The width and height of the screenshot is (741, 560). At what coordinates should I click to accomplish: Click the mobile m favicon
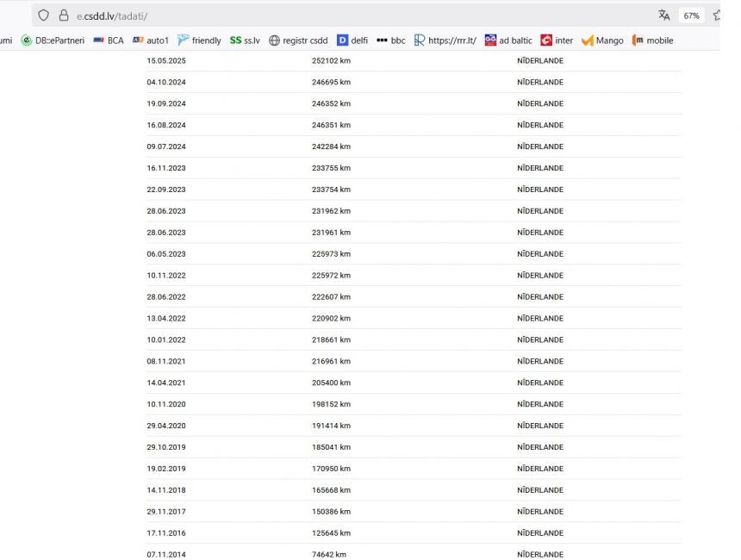(x=638, y=40)
